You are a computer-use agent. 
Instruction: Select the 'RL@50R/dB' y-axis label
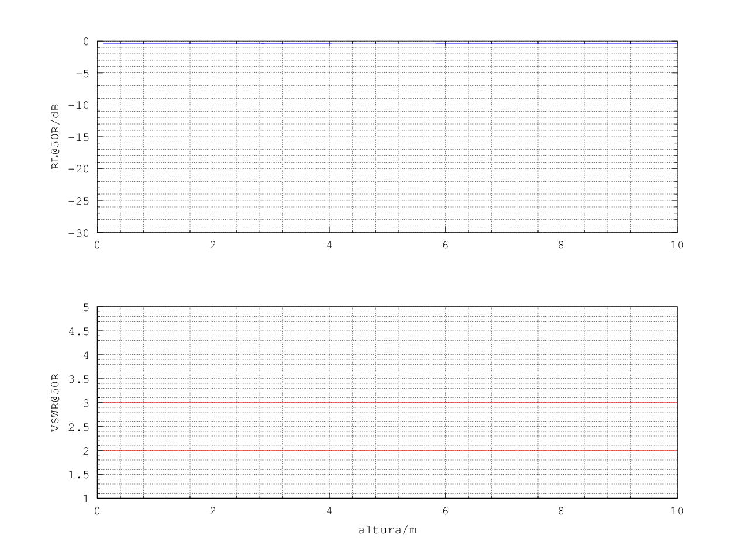click(x=56, y=137)
